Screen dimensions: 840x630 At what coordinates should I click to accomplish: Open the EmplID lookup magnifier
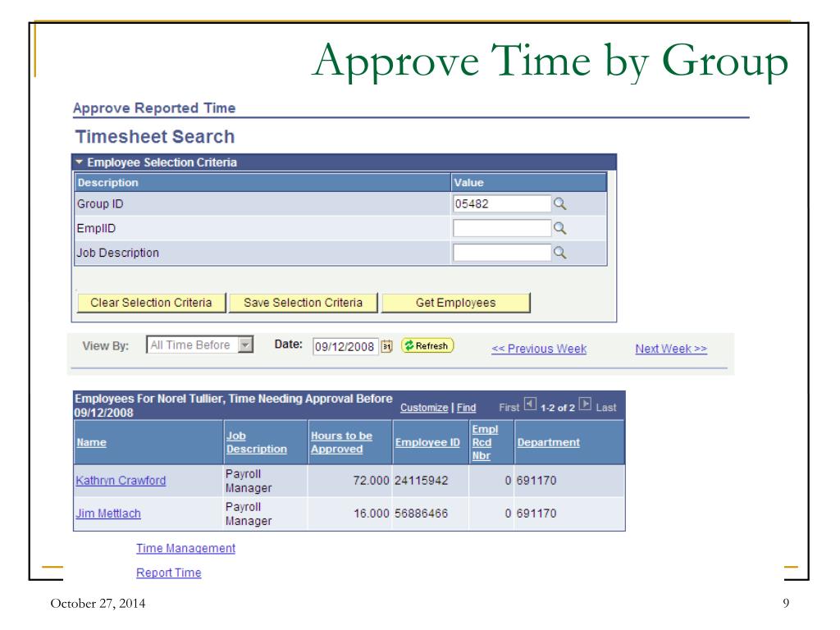559,228
